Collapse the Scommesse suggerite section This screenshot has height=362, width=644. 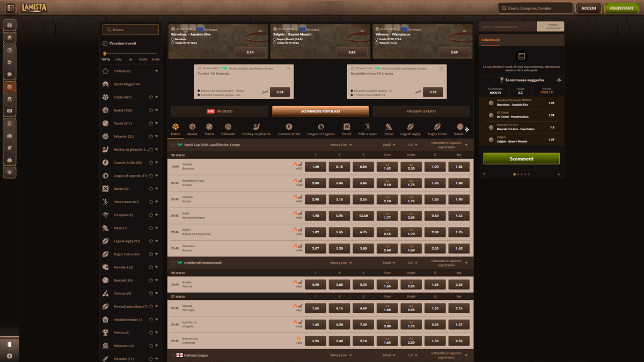tap(559, 80)
